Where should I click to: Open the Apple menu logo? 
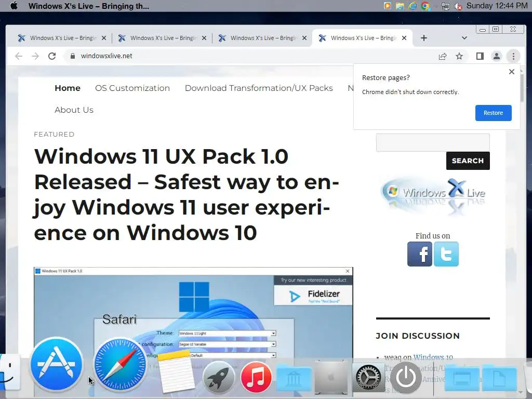click(x=14, y=6)
